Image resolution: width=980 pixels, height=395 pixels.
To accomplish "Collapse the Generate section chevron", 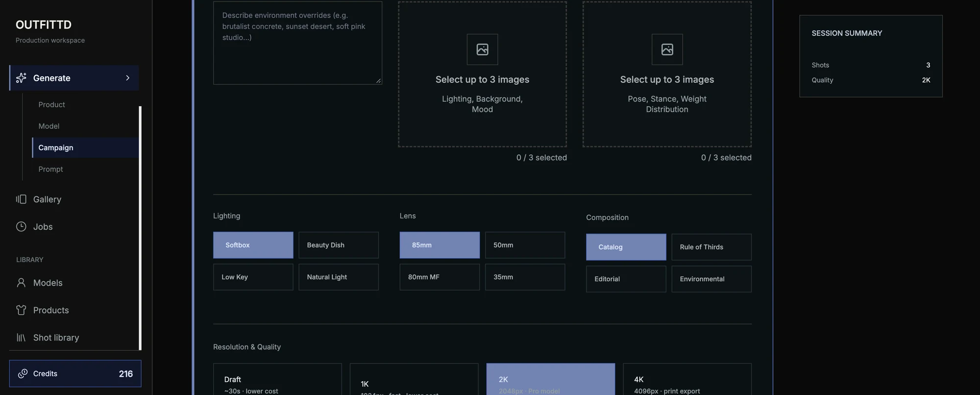I will coord(128,78).
